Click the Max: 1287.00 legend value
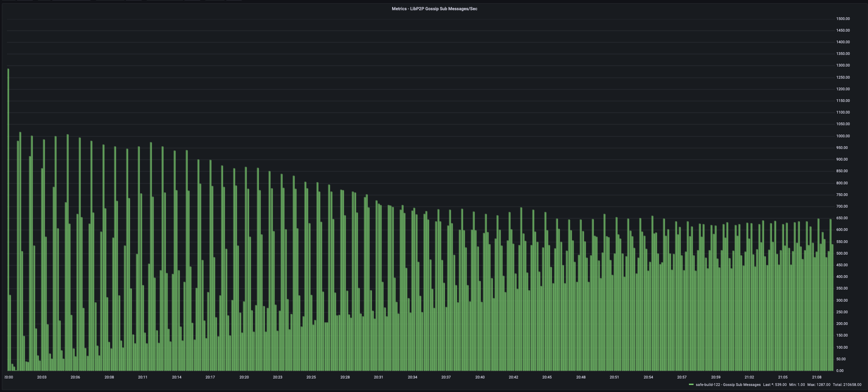 tap(819, 385)
